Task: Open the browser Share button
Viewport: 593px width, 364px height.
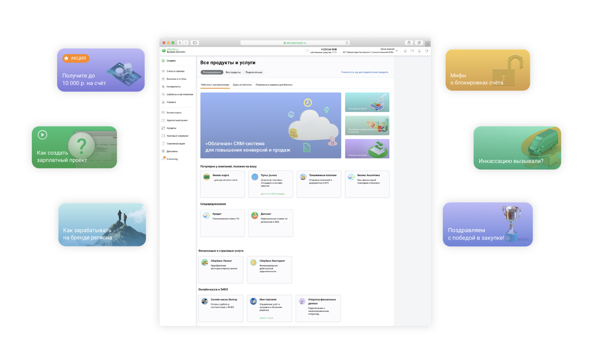Action: [409, 43]
